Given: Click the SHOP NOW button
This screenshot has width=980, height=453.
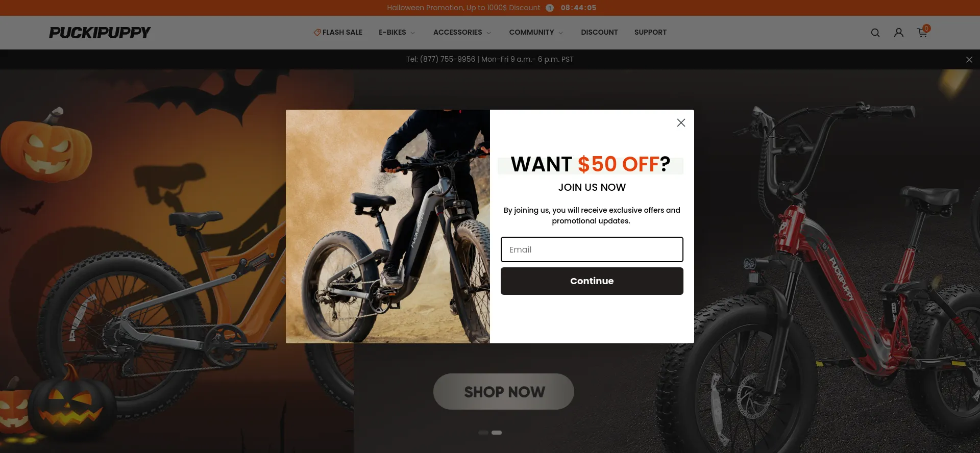Looking at the screenshot, I should point(504,391).
